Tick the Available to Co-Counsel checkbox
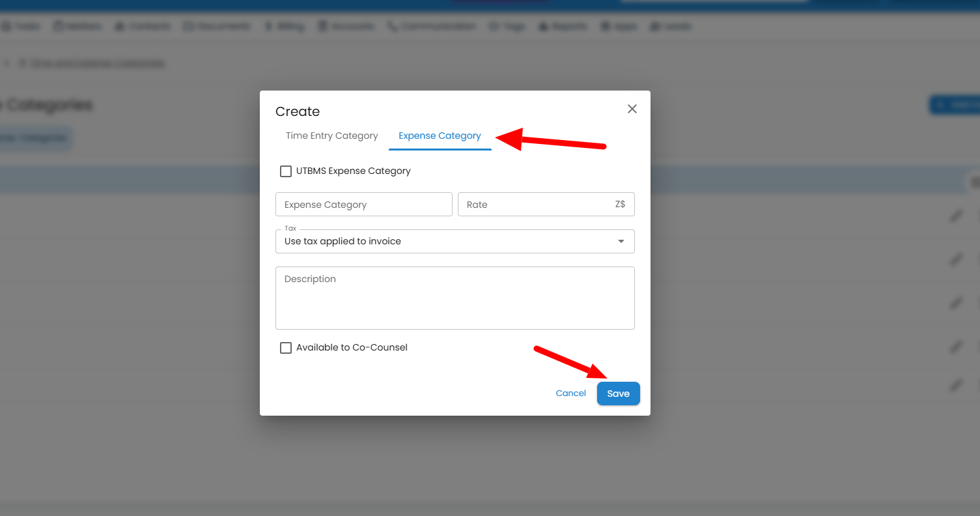The image size is (980, 516). coord(286,348)
